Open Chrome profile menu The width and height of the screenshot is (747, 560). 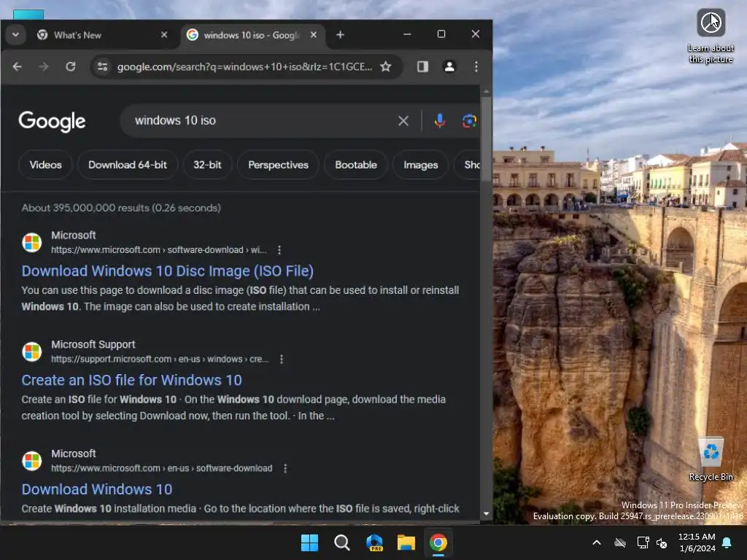coord(449,66)
